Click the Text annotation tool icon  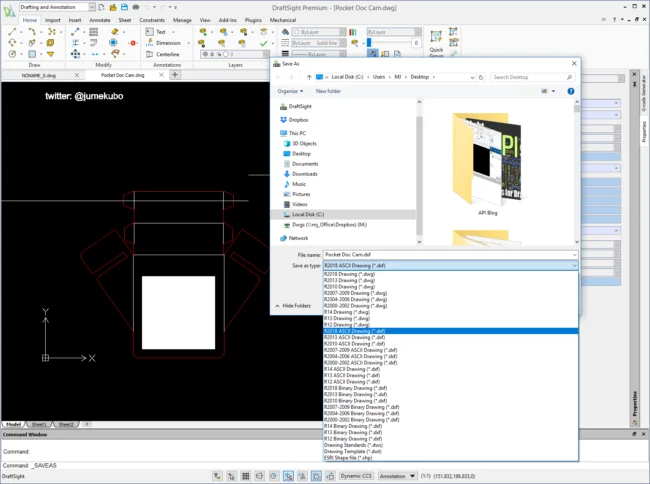click(148, 32)
